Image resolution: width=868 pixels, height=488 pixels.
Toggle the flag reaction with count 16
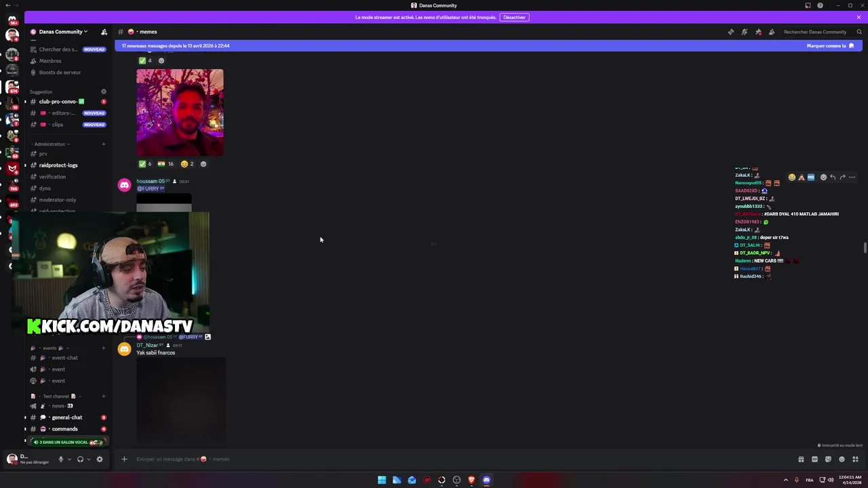(x=165, y=164)
